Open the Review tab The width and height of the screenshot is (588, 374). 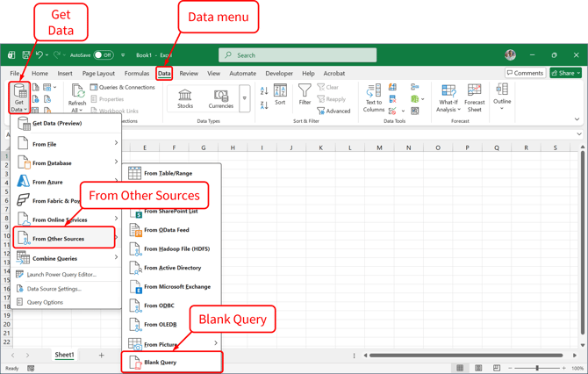(189, 74)
